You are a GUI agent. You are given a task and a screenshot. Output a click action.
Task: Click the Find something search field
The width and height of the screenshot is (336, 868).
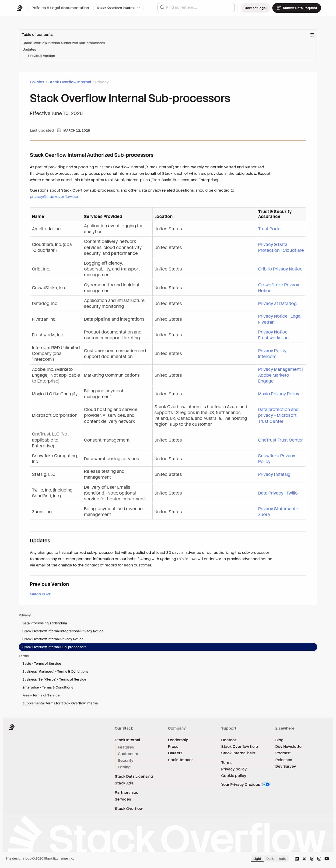click(196, 7)
